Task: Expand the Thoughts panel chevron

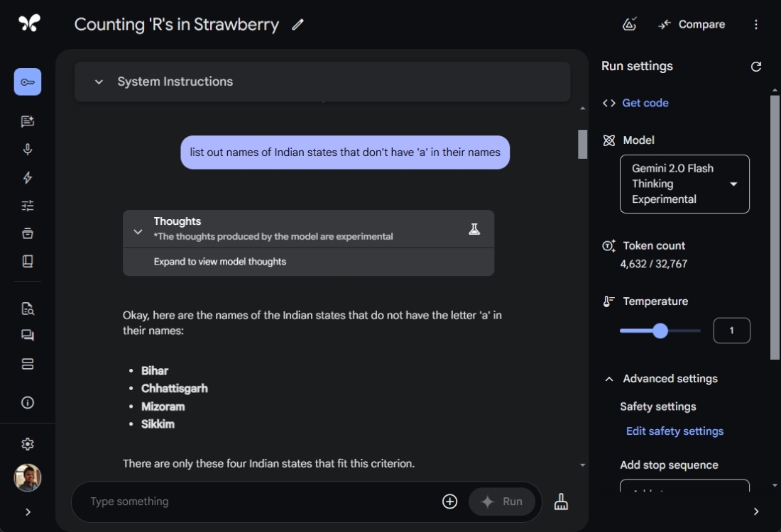Action: point(138,231)
